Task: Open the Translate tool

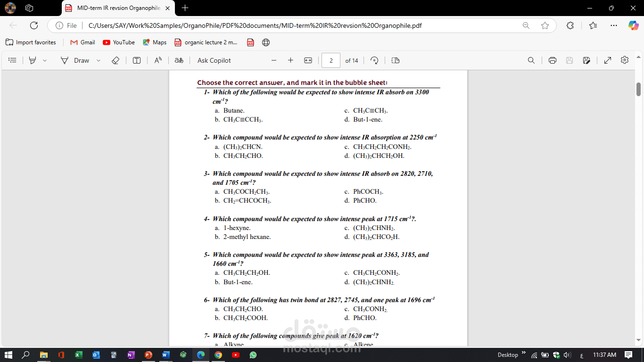Action: click(179, 60)
